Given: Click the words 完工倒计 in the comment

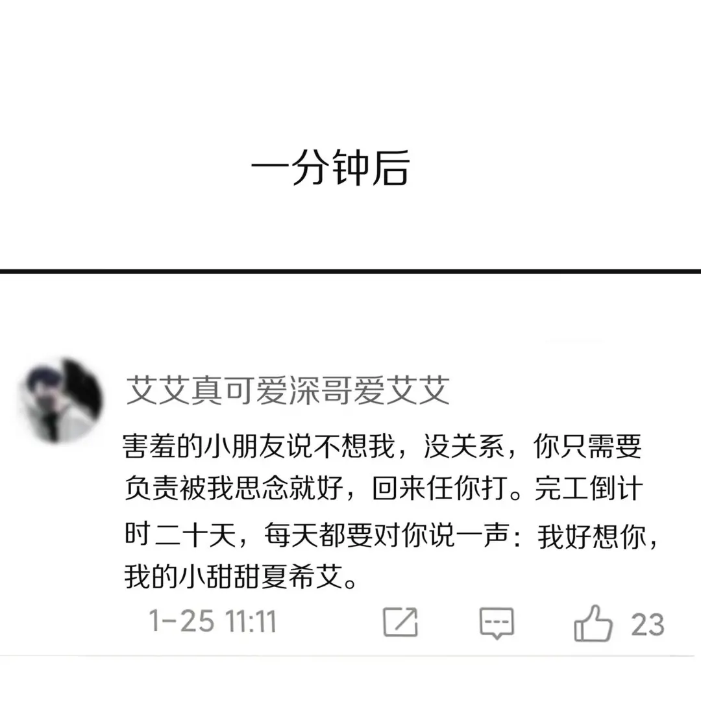Looking at the screenshot, I should pyautogui.click(x=588, y=489).
